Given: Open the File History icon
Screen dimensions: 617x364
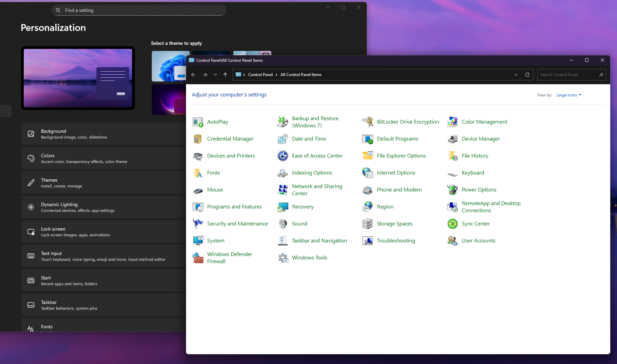Looking at the screenshot, I should [452, 156].
